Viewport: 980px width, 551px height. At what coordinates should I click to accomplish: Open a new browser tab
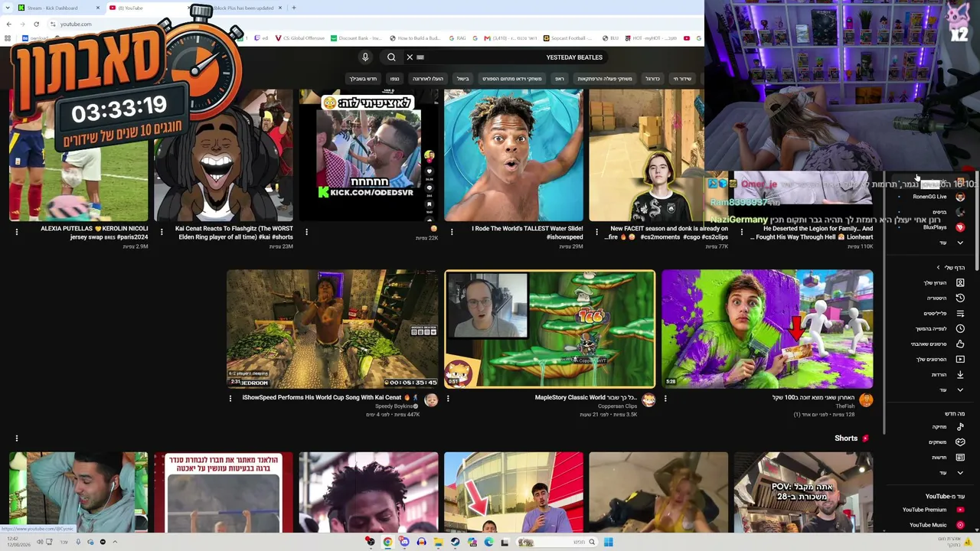[x=294, y=8]
